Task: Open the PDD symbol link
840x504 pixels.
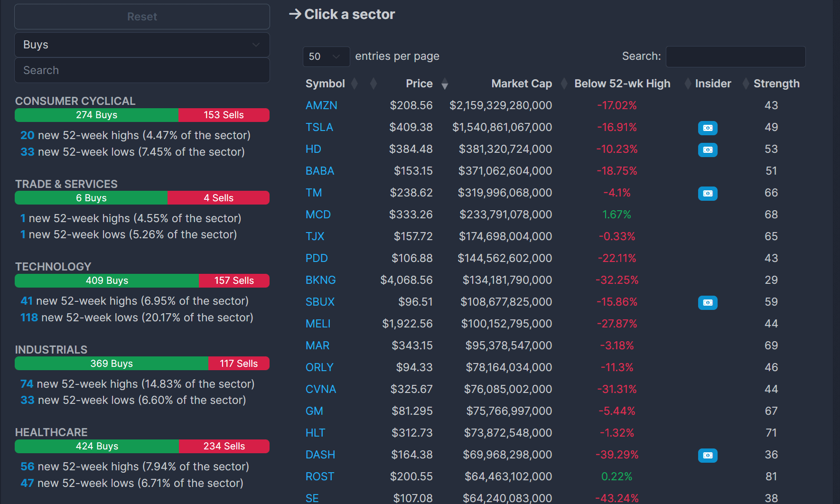Action: tap(317, 258)
